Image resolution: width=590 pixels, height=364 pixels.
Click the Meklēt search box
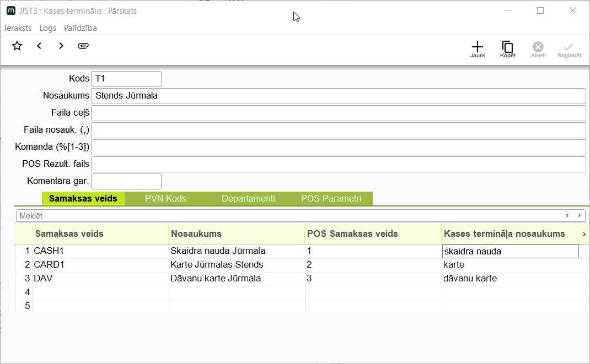click(289, 216)
